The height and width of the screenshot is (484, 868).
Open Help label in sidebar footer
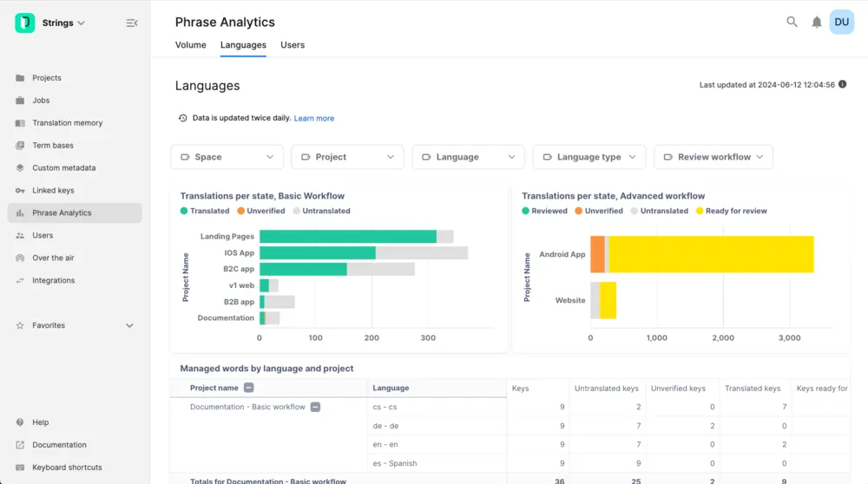(x=41, y=422)
